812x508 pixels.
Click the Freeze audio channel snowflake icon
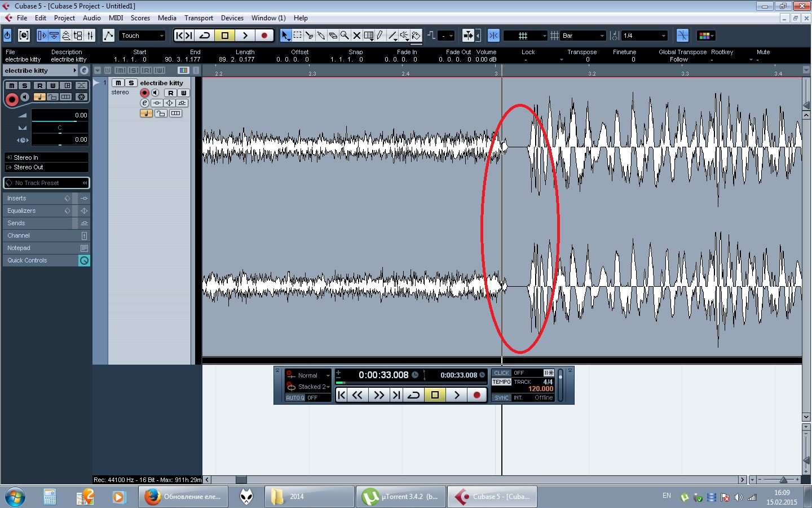tap(81, 97)
